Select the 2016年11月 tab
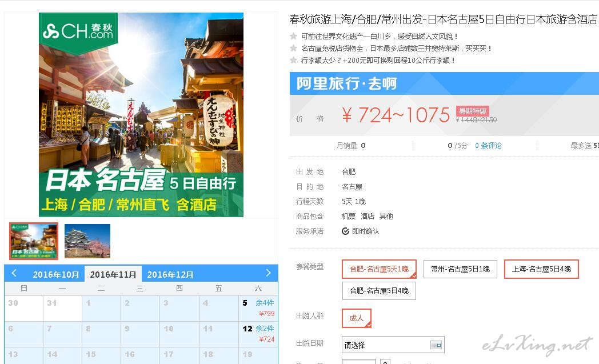Screen dimensions: 599x364 [113, 275]
